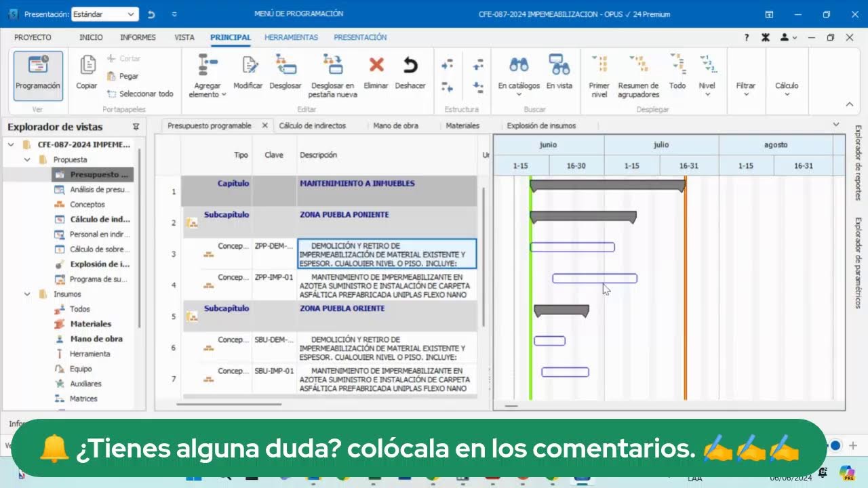The height and width of the screenshot is (488, 868).
Task: Open Explorador de reportes side panel
Action: pyautogui.click(x=858, y=163)
